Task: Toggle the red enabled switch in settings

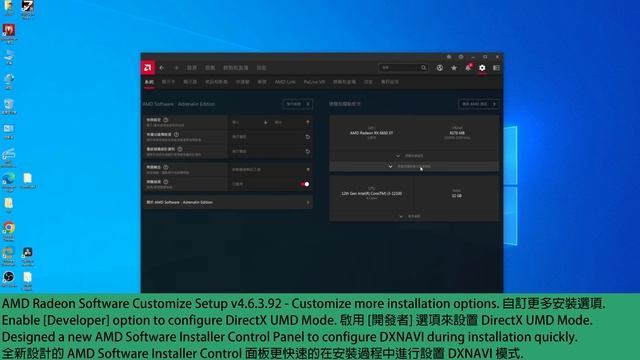Action: point(305,184)
